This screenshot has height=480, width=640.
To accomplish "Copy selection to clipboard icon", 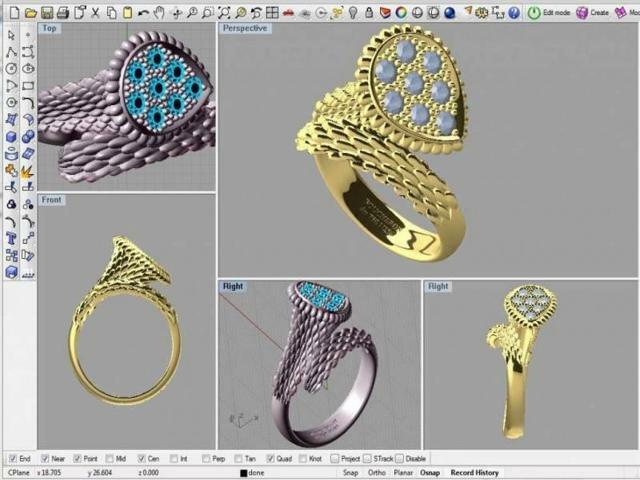I will tap(111, 13).
